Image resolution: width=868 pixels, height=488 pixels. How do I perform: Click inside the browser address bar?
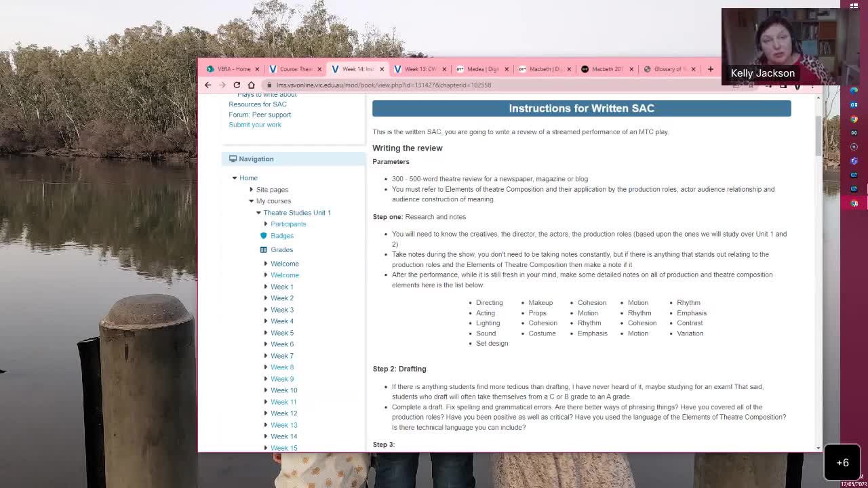click(x=407, y=85)
